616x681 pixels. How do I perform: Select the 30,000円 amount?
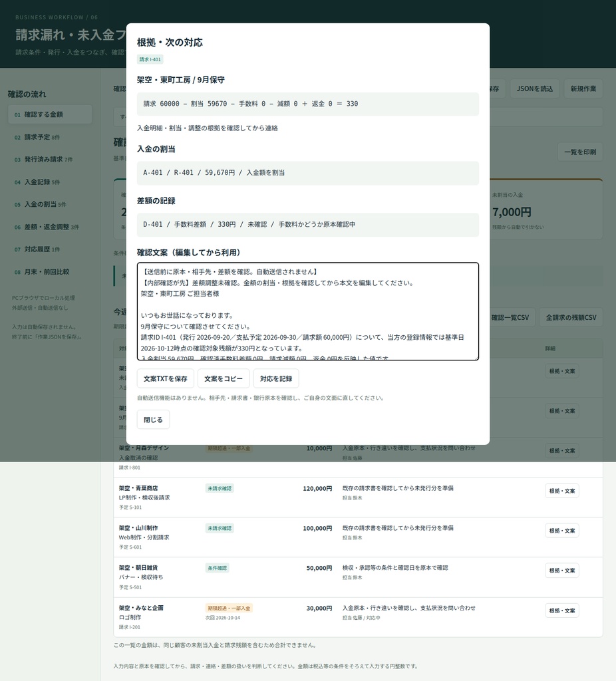[319, 608]
